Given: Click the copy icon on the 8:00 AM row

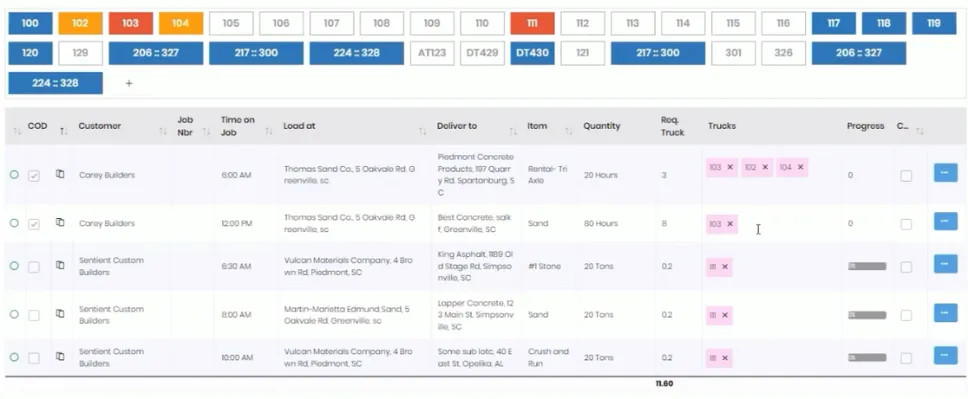Looking at the screenshot, I should pyautogui.click(x=60, y=314).
